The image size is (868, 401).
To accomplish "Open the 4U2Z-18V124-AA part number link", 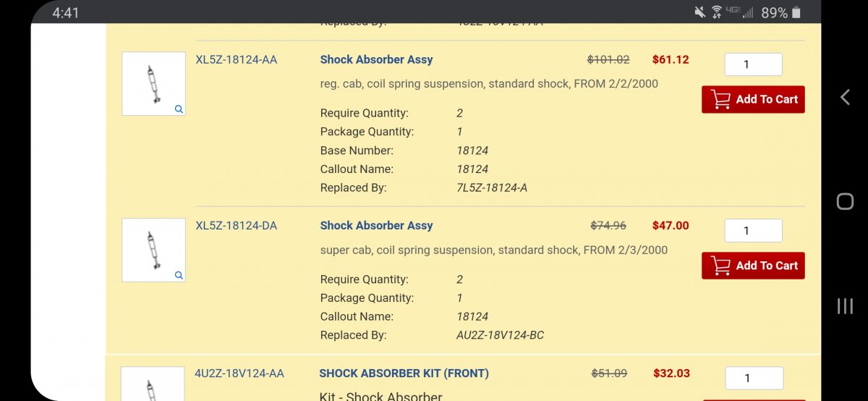I will (239, 373).
